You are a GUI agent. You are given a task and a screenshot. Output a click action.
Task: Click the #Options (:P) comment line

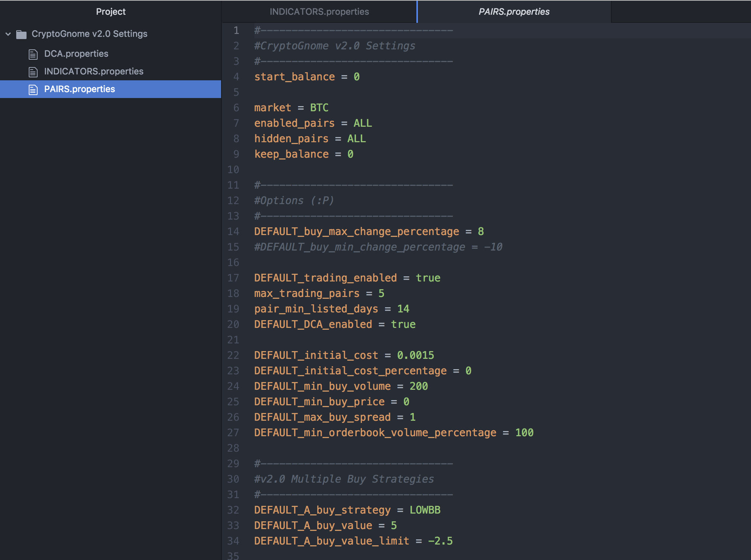click(x=294, y=201)
